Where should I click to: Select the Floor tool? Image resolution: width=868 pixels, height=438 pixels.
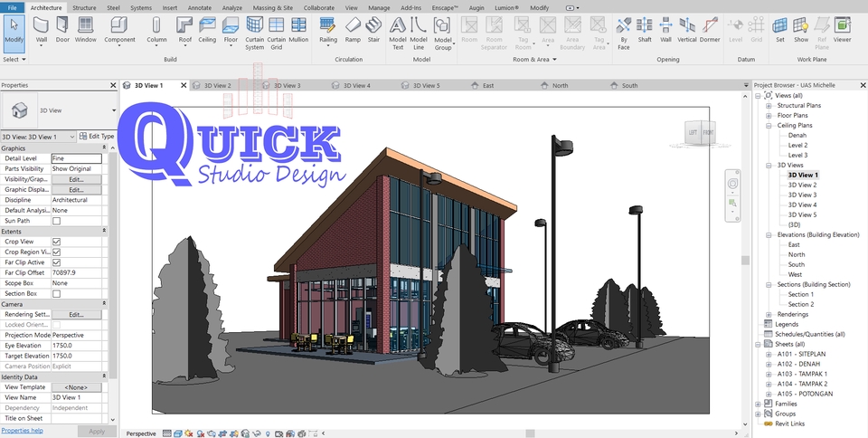(x=231, y=31)
